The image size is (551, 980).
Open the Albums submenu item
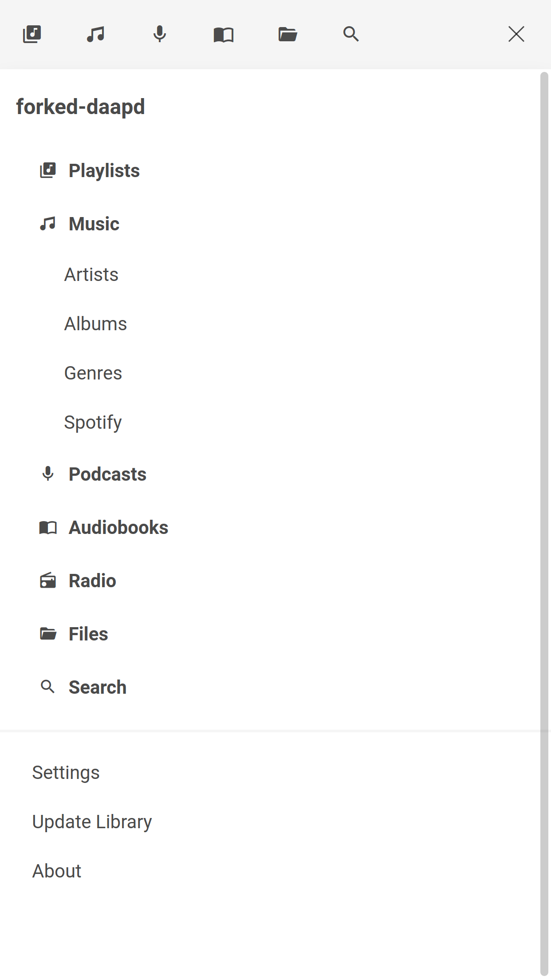[x=95, y=324]
